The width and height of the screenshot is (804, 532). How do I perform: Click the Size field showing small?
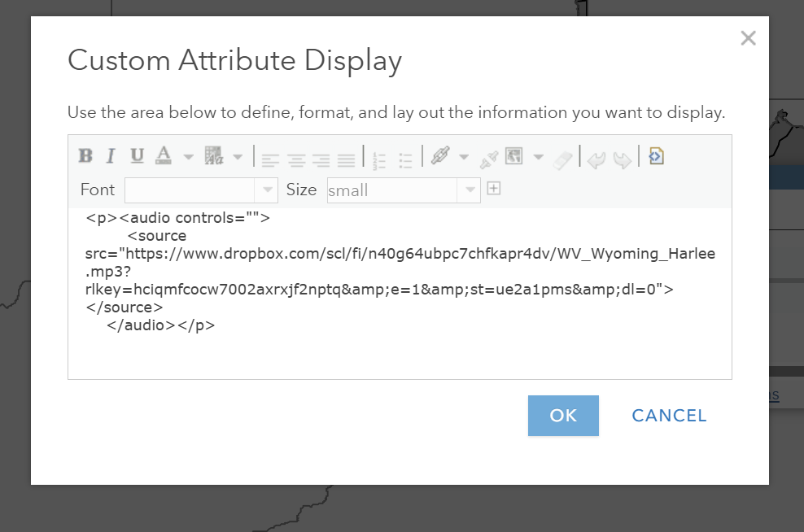point(392,190)
